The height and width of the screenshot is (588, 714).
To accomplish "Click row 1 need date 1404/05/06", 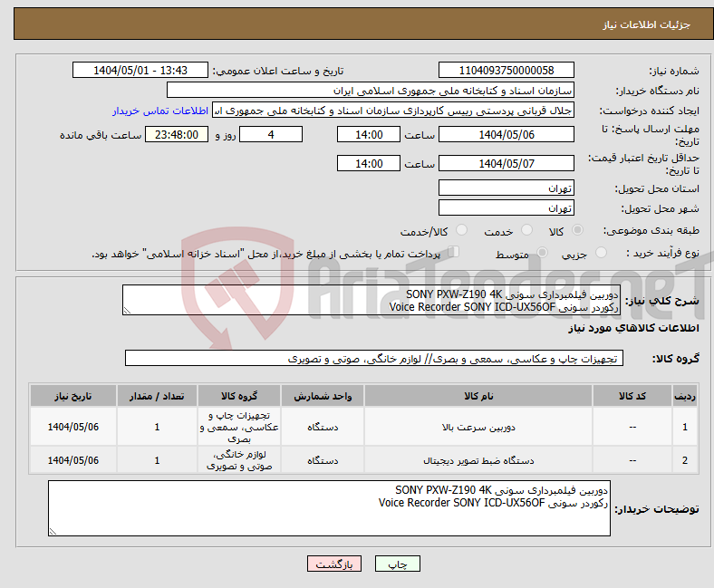I will (x=73, y=427).
